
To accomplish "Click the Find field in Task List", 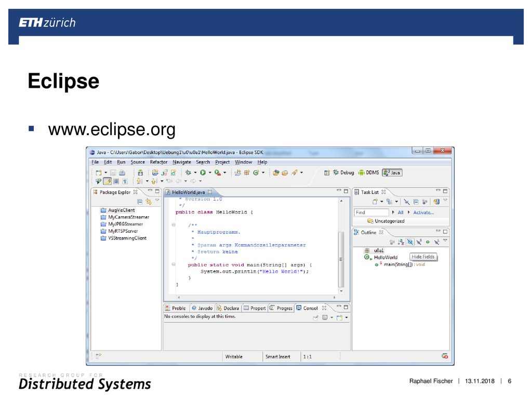I will [x=371, y=212].
